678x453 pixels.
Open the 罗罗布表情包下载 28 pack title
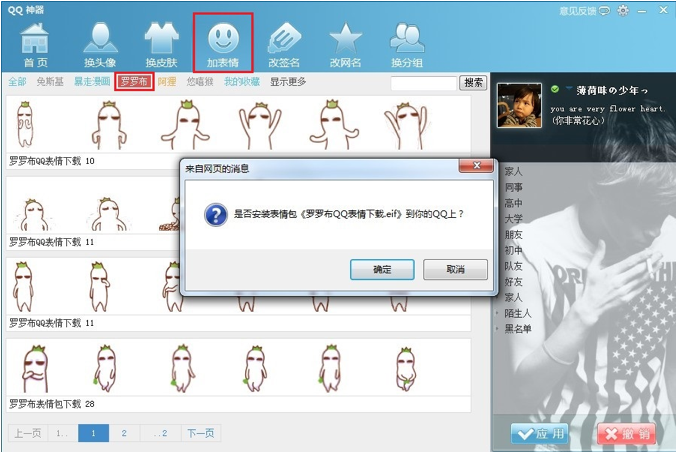pyautogui.click(x=52, y=404)
